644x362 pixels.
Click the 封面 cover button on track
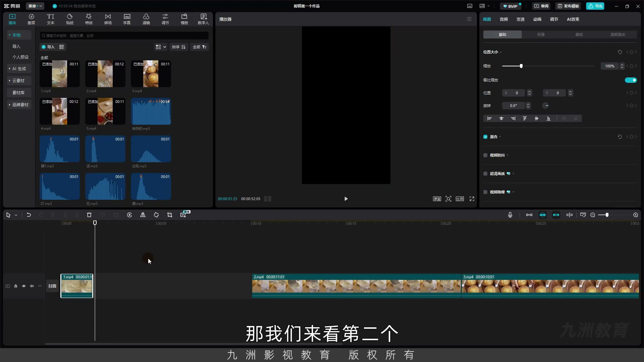[52, 286]
